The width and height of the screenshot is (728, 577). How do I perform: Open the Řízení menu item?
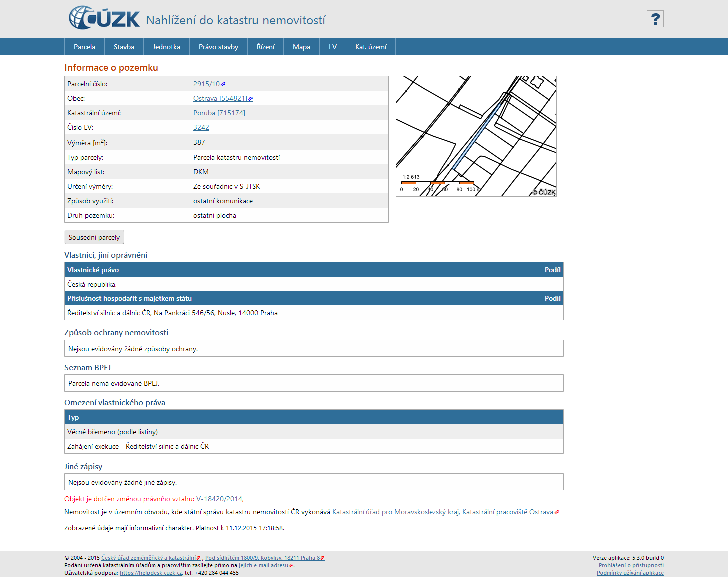[x=265, y=47]
